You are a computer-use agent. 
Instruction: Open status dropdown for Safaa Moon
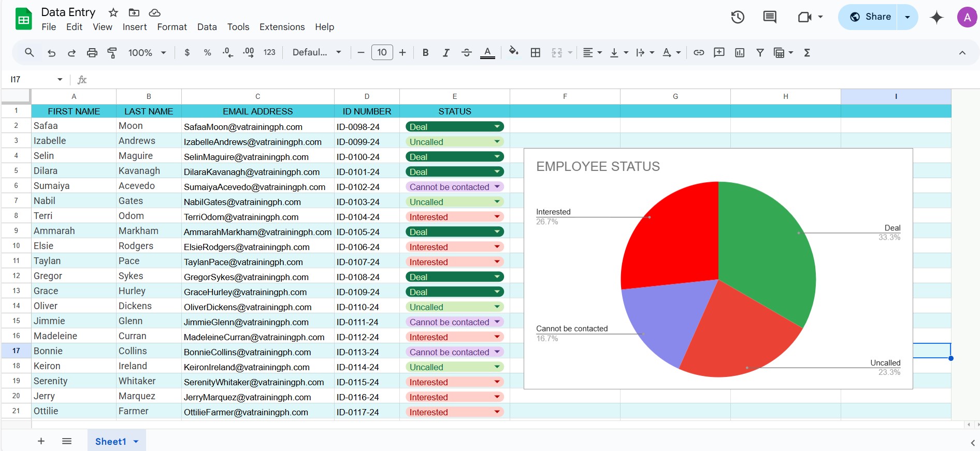tap(497, 127)
